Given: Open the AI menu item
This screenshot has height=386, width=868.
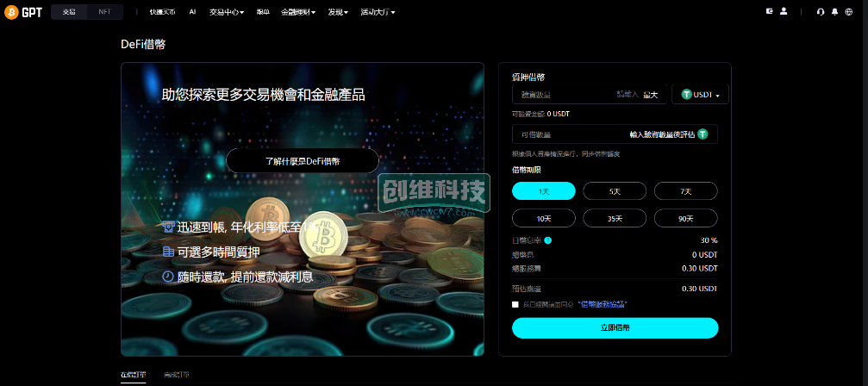Looking at the screenshot, I should pyautogui.click(x=192, y=11).
